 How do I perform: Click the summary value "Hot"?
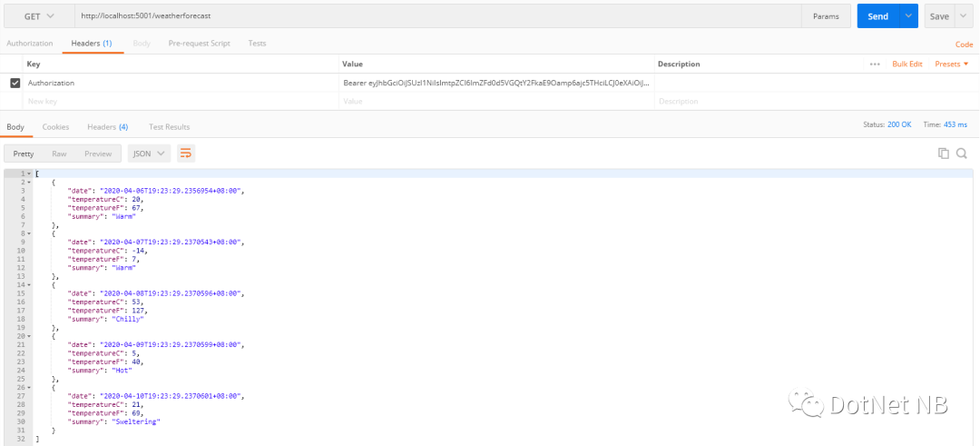122,371
